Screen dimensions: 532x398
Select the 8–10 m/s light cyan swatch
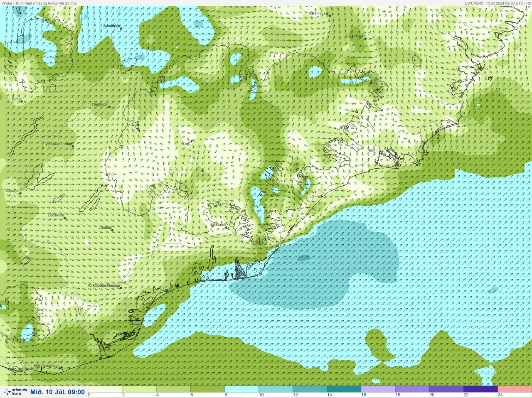[241, 389]
